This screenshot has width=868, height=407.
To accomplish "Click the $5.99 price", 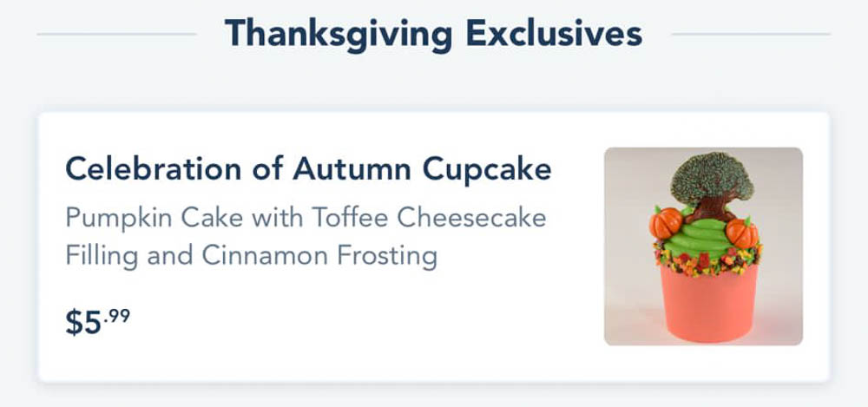I will (98, 321).
